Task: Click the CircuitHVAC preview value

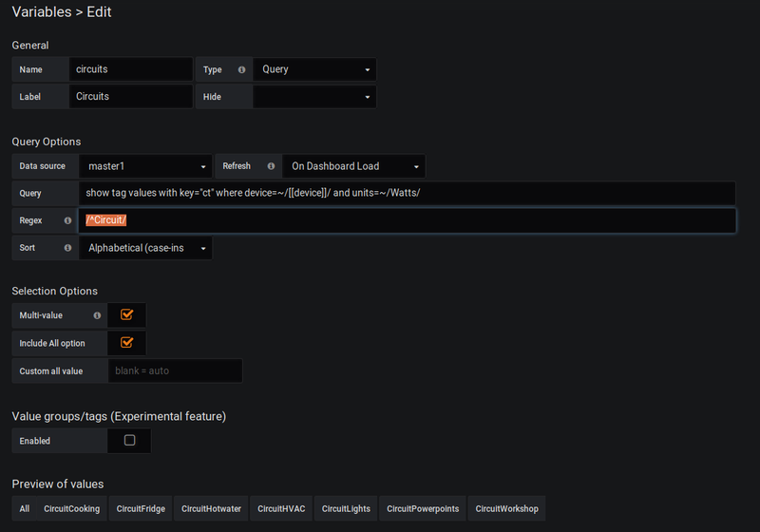Action: (x=281, y=508)
